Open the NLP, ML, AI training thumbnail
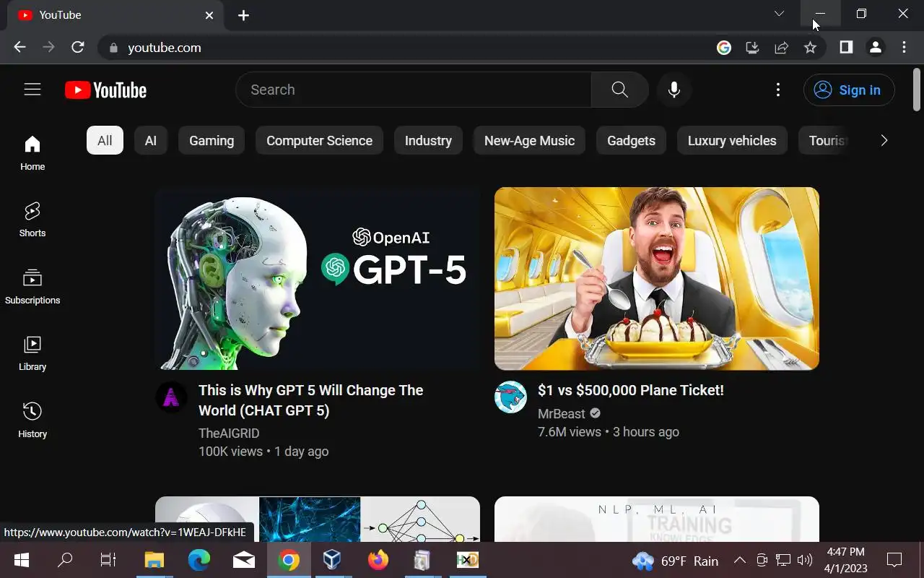The height and width of the screenshot is (578, 924). (657, 519)
